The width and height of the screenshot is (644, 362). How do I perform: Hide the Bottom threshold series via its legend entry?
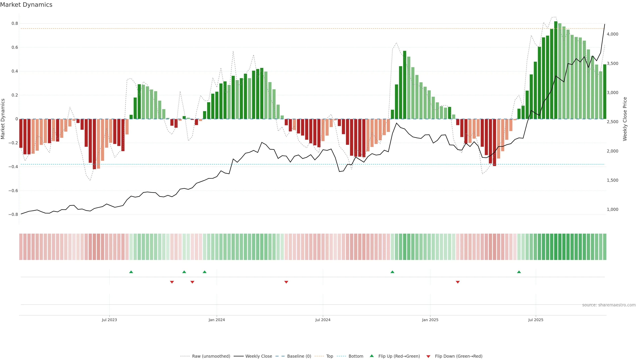point(356,356)
